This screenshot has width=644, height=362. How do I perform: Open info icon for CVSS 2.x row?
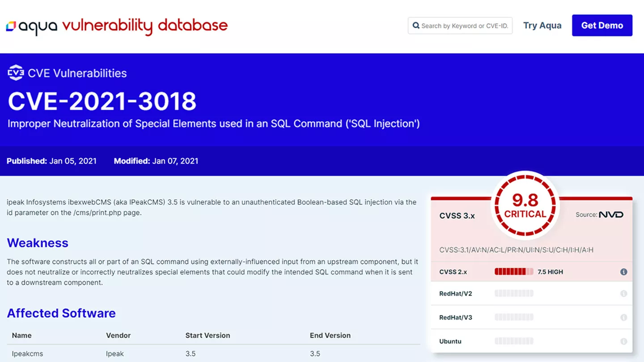pyautogui.click(x=624, y=272)
